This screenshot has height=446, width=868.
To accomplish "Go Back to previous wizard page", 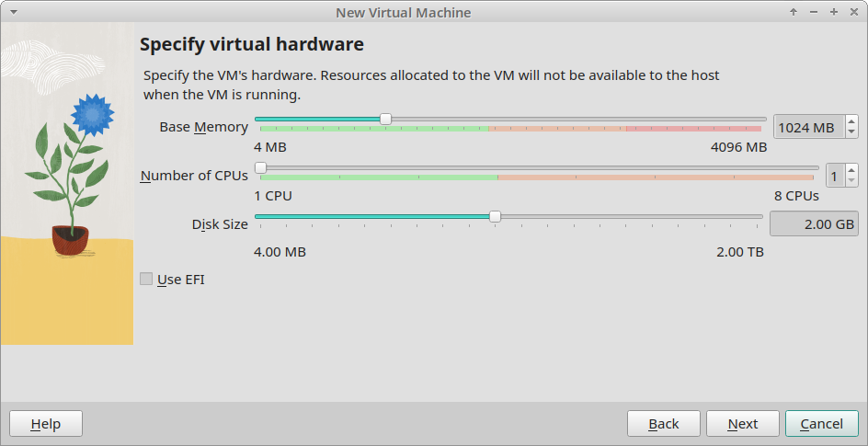I will [664, 423].
